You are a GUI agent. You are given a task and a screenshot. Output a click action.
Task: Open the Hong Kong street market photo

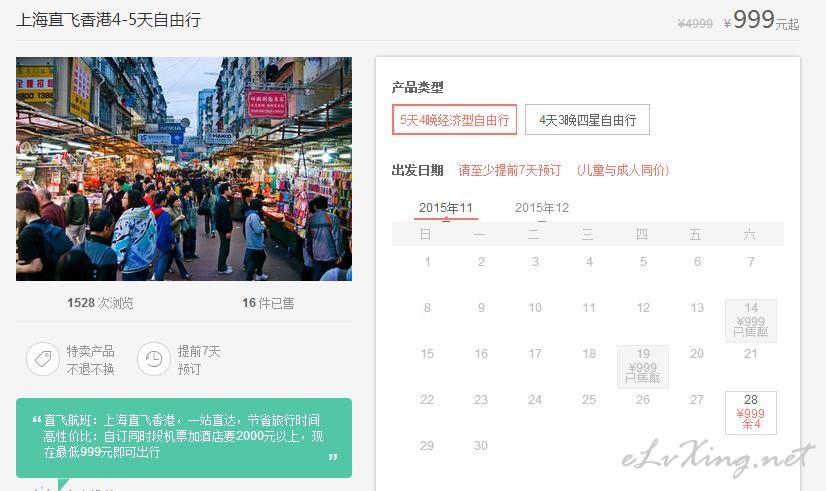click(x=184, y=169)
